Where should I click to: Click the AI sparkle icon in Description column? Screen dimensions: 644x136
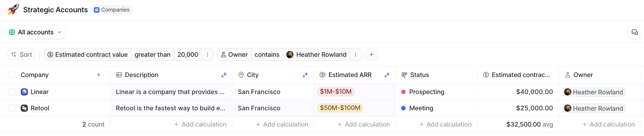(224, 75)
